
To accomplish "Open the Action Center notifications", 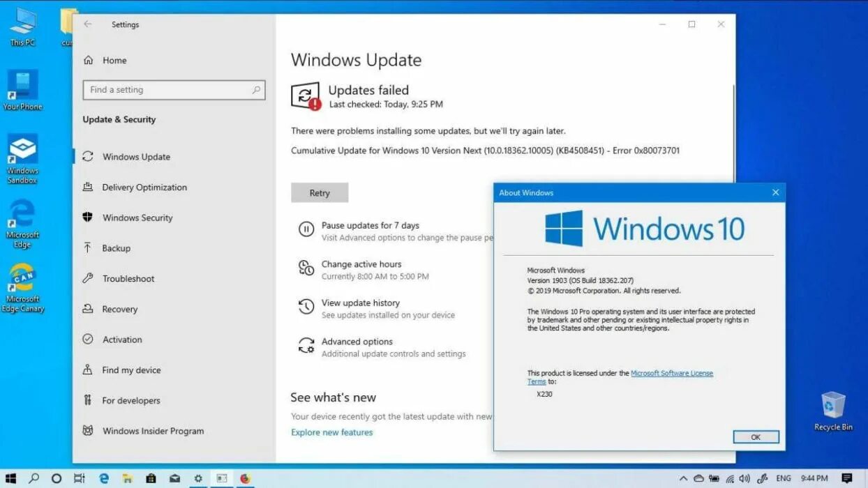I will point(847,478).
